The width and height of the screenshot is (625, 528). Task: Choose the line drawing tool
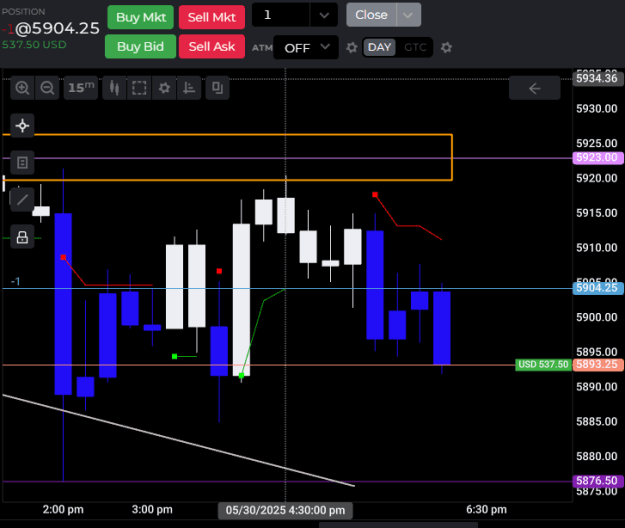[x=22, y=199]
